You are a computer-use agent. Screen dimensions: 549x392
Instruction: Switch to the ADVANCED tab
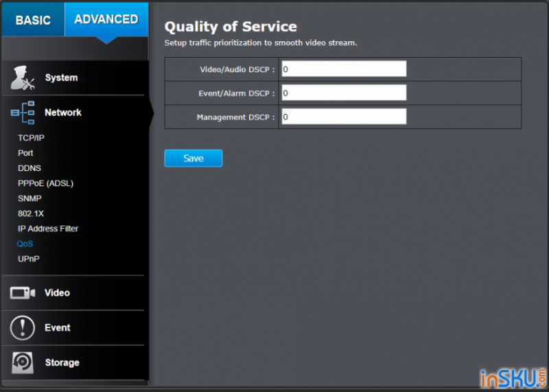tap(106, 20)
